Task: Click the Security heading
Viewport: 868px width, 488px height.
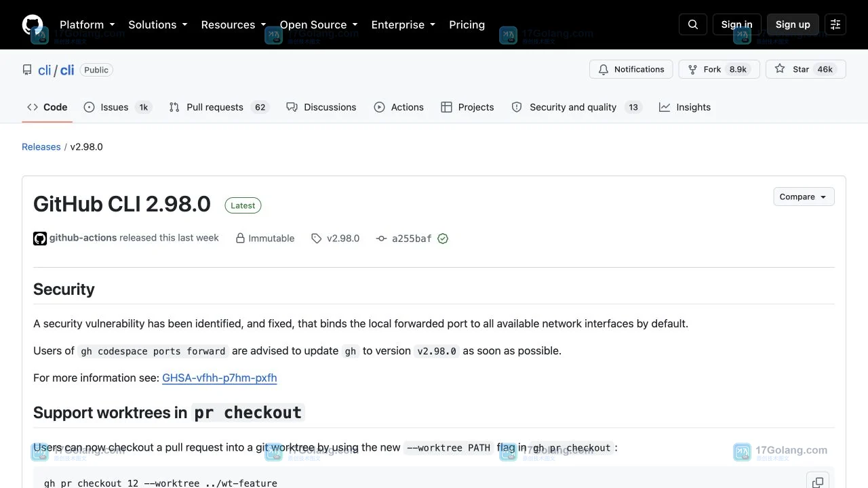Action: [64, 289]
